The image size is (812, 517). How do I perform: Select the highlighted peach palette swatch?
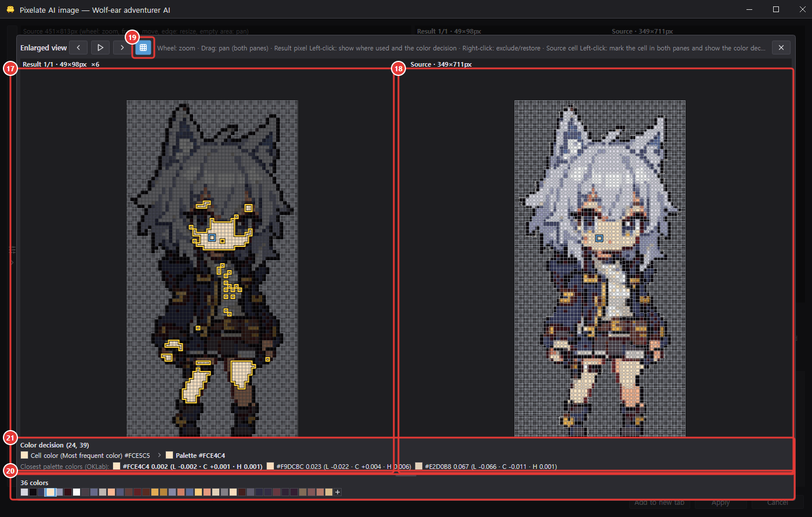(x=50, y=492)
